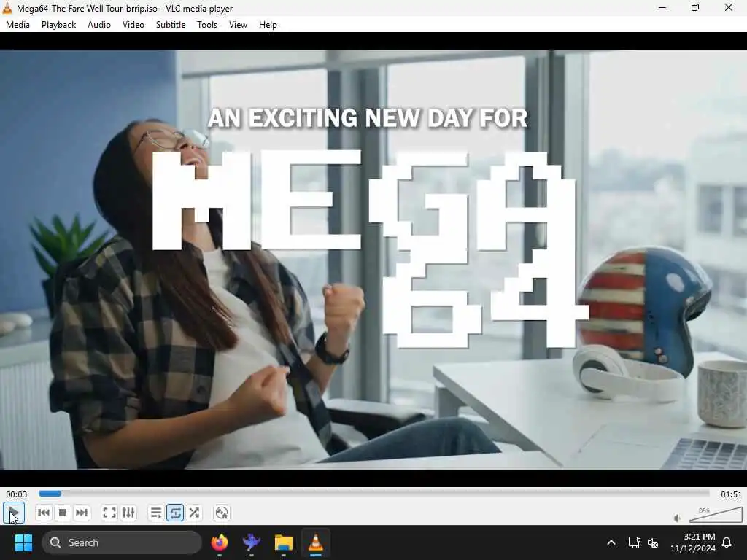Open Firefox from the taskbar

click(219, 542)
